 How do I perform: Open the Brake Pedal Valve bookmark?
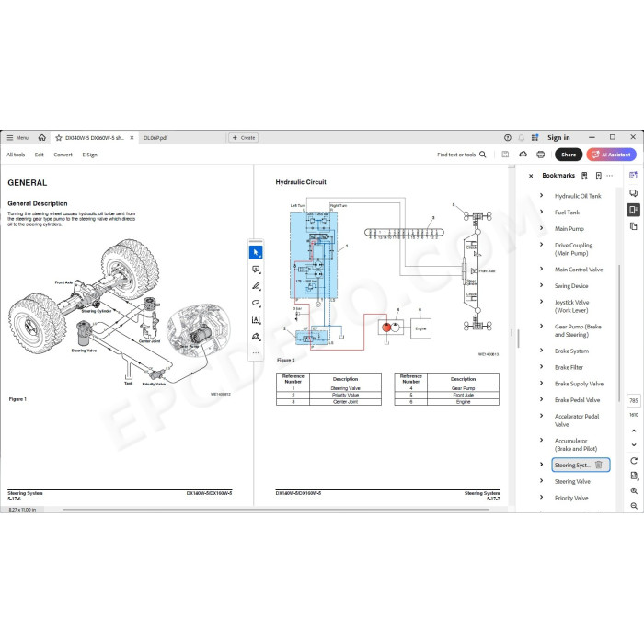[577, 400]
